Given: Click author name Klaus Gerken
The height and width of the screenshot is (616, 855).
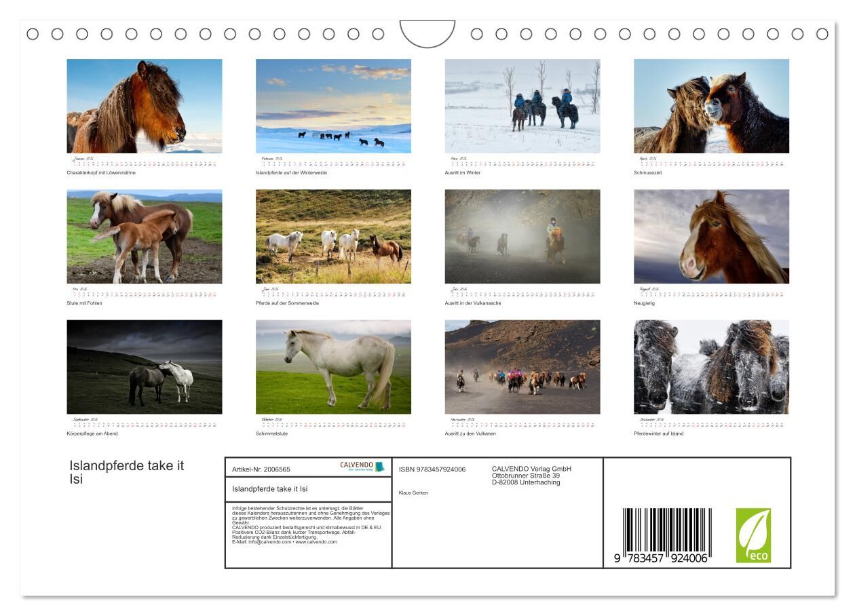Looking at the screenshot, I should coord(413,493).
